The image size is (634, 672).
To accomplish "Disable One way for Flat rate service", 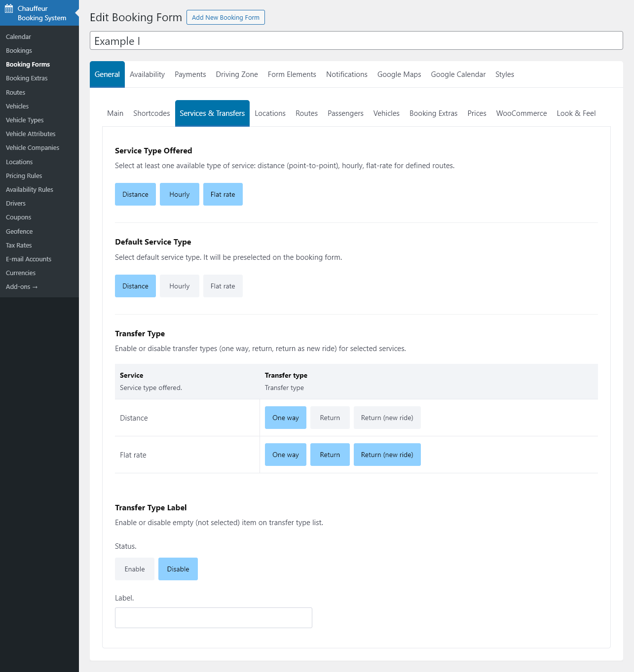I will [x=285, y=455].
